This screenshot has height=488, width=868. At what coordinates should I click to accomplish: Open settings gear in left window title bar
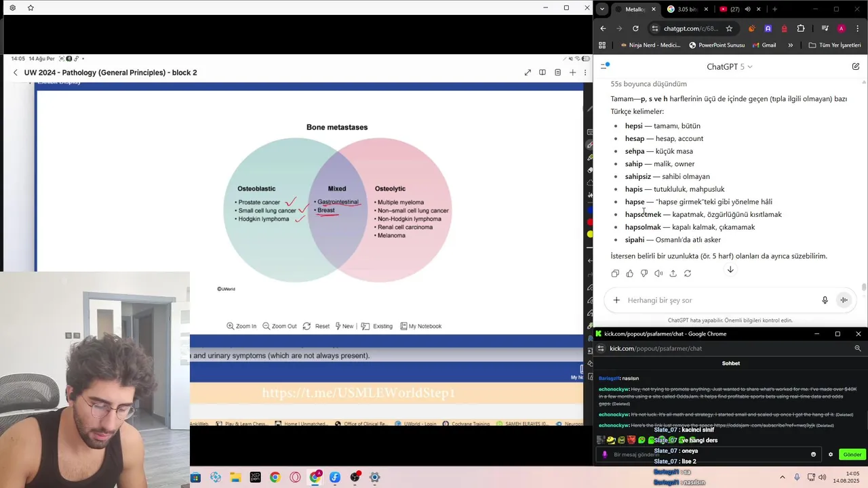[12, 8]
